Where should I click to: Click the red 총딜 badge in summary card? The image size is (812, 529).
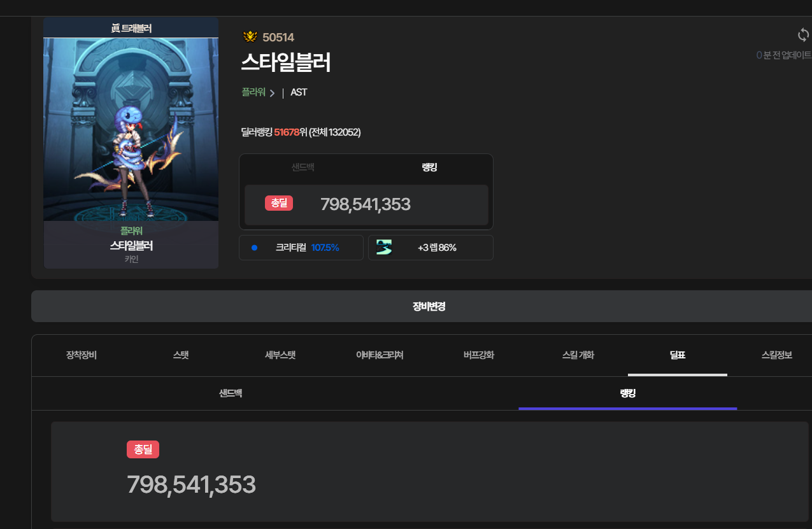point(279,203)
